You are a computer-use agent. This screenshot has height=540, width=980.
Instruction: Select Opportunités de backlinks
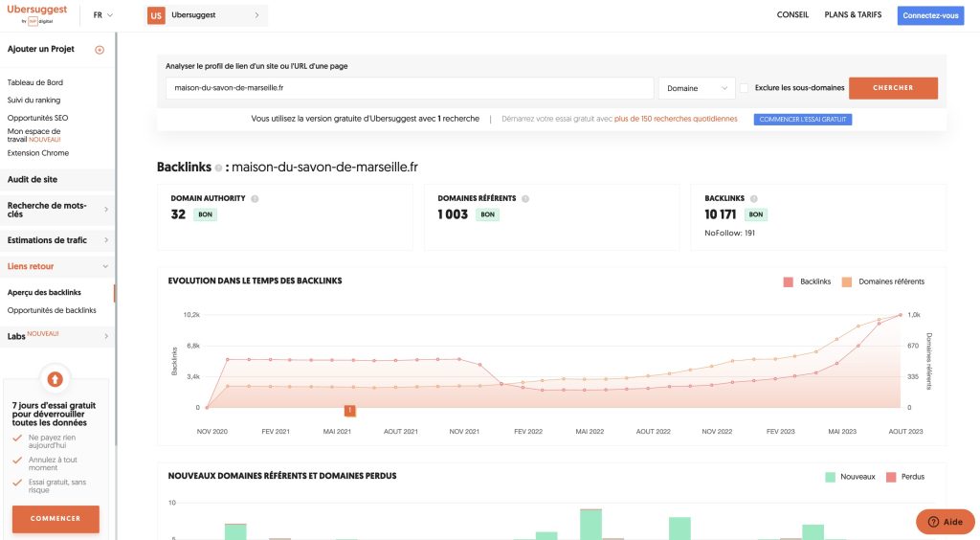tap(52, 310)
